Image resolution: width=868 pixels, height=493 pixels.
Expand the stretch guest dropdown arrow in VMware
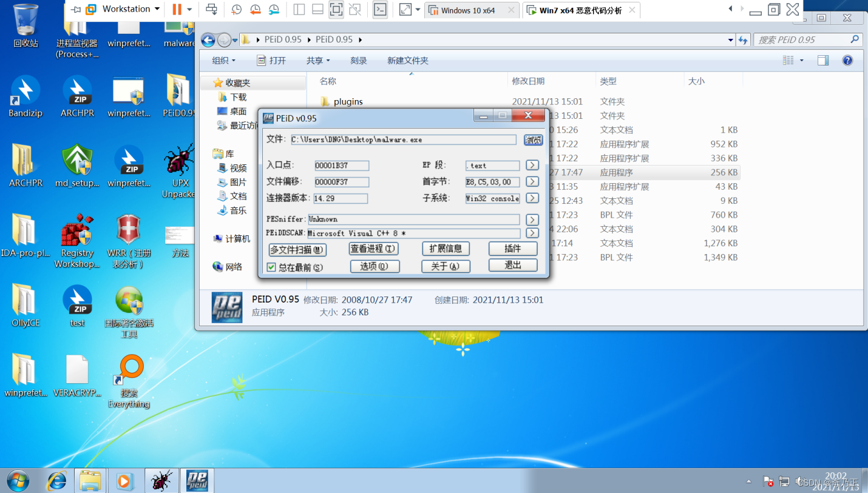[418, 9]
